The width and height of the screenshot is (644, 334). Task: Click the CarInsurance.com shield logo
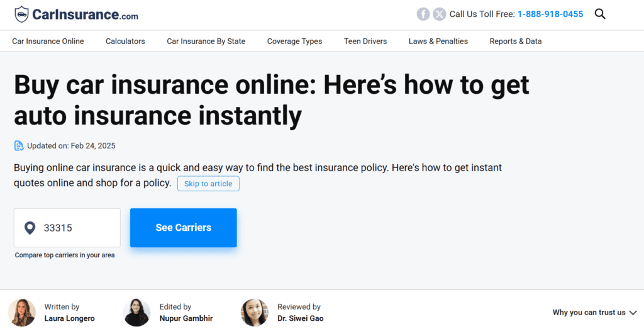point(22,14)
